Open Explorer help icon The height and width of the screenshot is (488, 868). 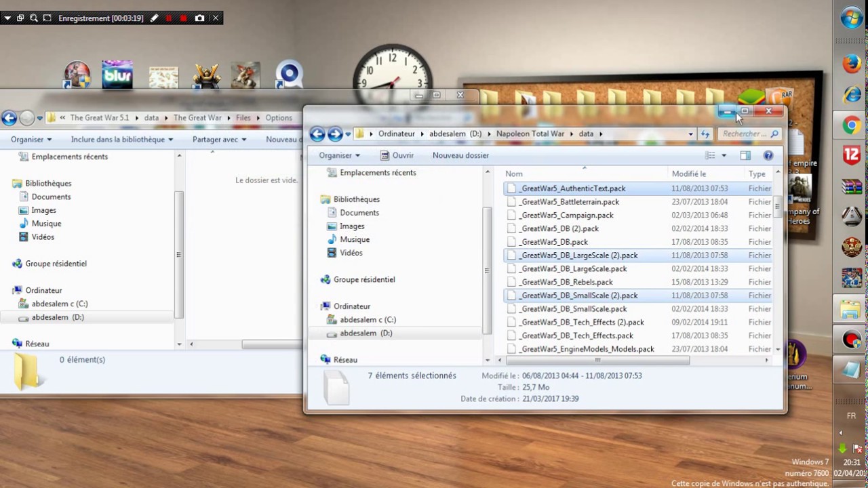(768, 155)
